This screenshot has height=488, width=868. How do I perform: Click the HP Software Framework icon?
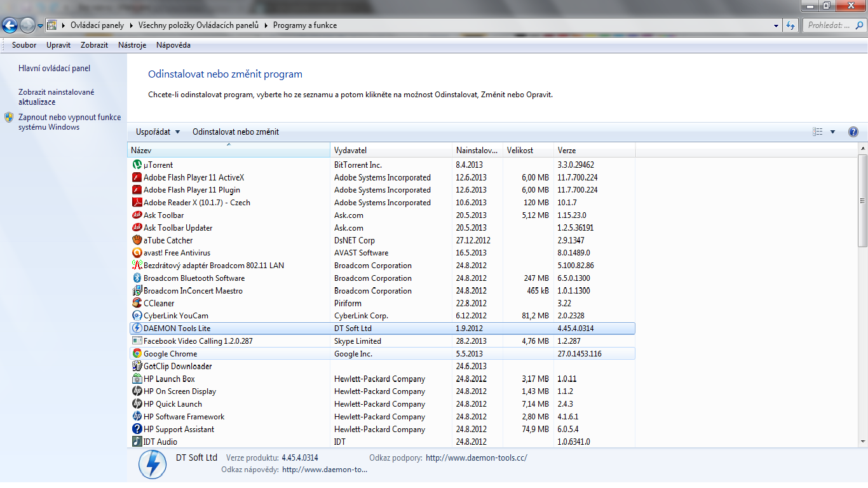[137, 417]
